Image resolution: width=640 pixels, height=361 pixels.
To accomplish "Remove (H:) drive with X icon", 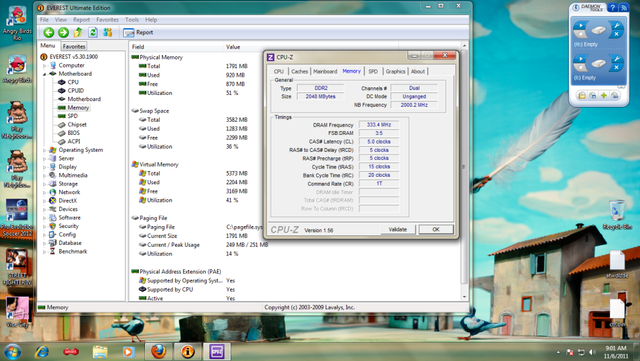I will [x=617, y=34].
